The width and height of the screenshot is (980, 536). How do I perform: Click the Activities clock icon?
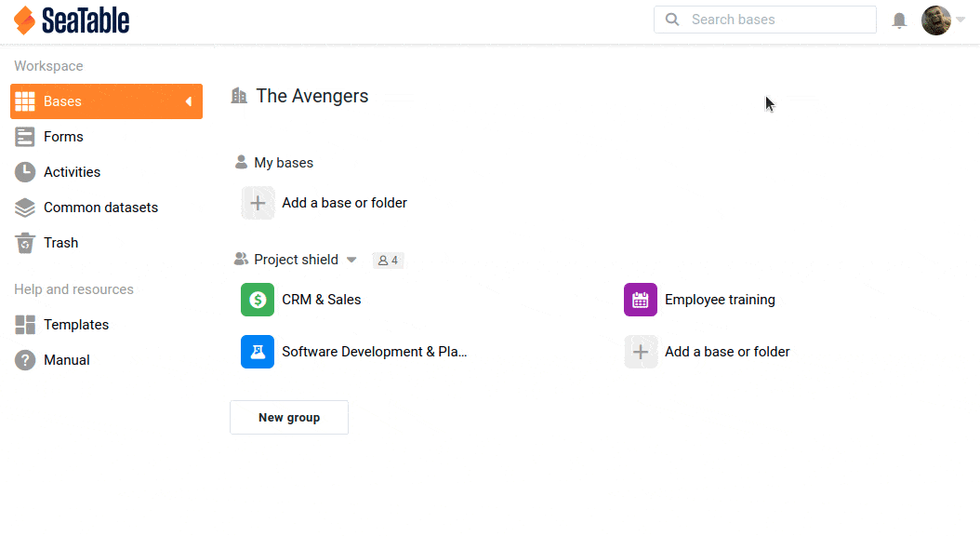tap(25, 172)
